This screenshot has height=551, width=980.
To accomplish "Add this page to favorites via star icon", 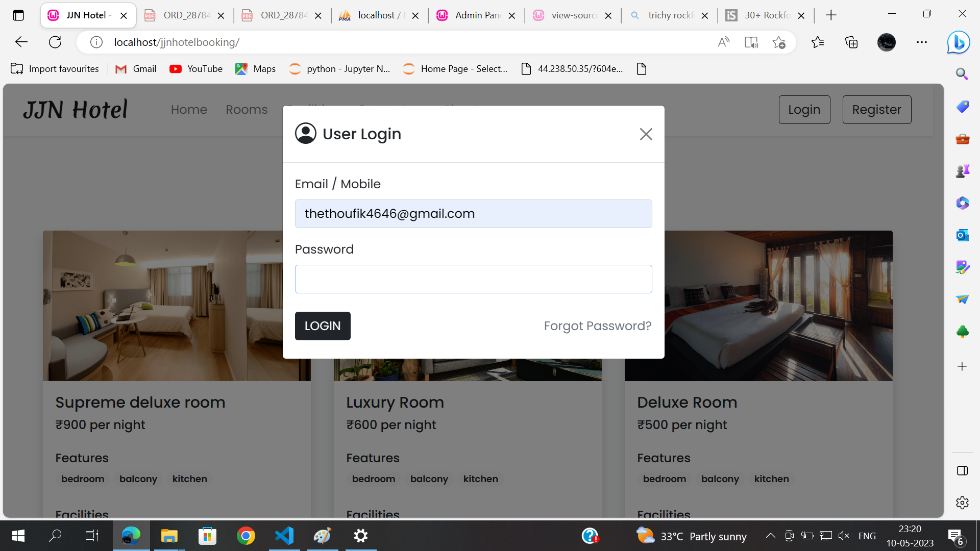I will 779,42.
